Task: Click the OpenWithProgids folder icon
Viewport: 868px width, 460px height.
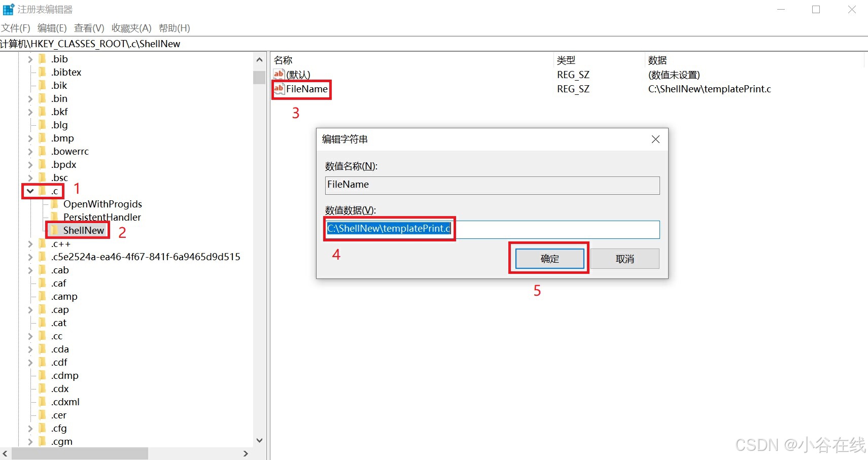Action: [x=55, y=204]
